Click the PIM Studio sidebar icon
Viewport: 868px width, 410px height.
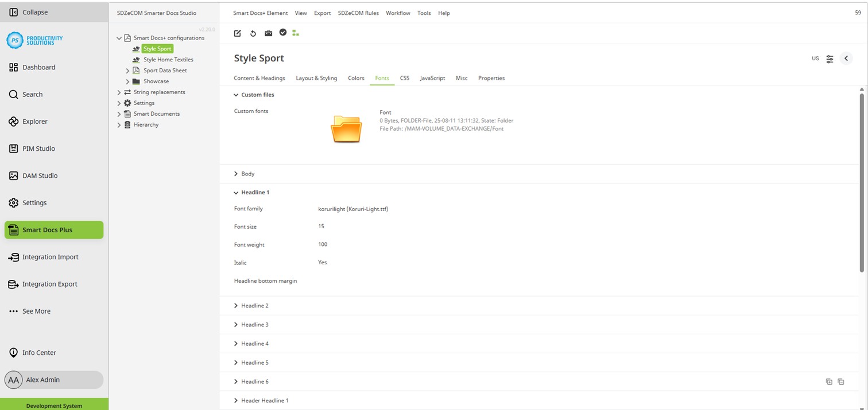pyautogui.click(x=14, y=149)
